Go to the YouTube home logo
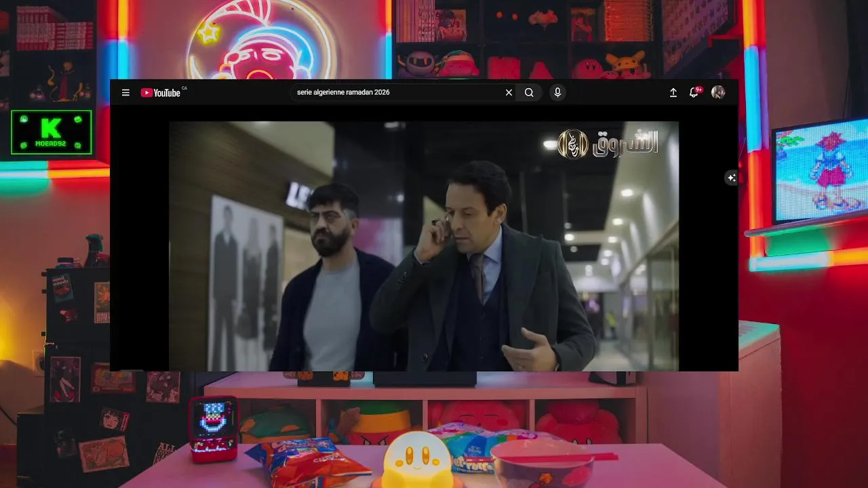The width and height of the screenshot is (868, 488). pos(161,93)
